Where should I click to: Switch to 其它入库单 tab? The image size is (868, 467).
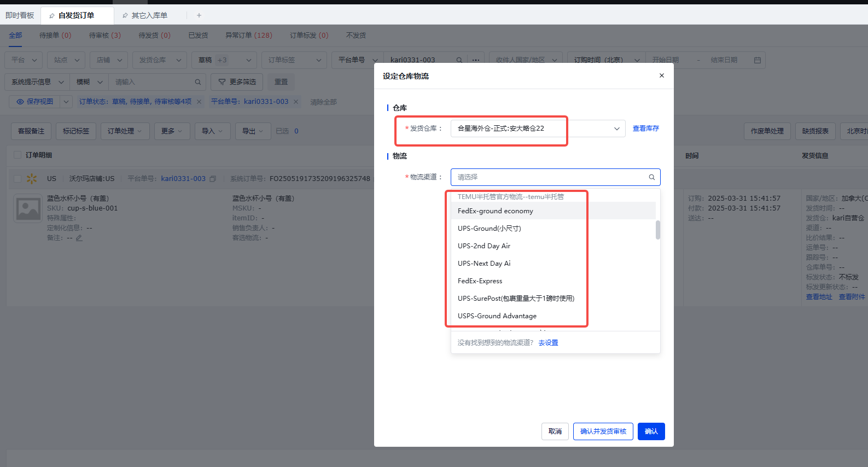pos(149,15)
